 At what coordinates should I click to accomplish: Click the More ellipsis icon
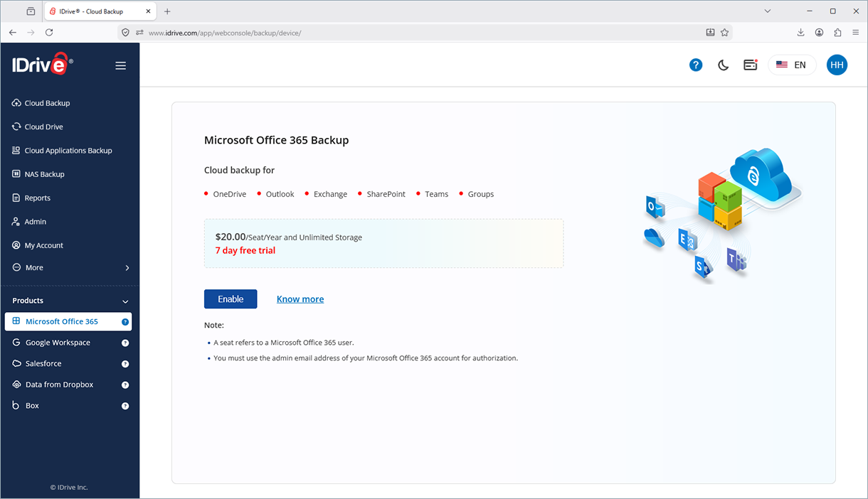[x=16, y=267]
